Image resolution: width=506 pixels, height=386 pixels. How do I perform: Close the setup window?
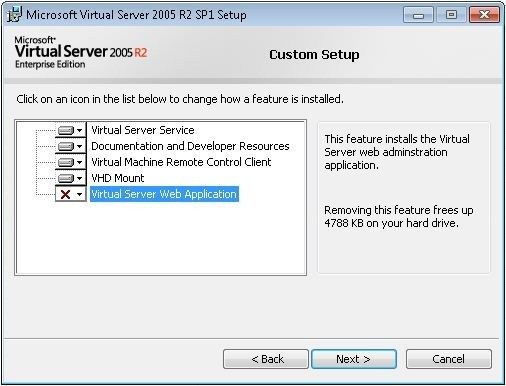(x=484, y=15)
